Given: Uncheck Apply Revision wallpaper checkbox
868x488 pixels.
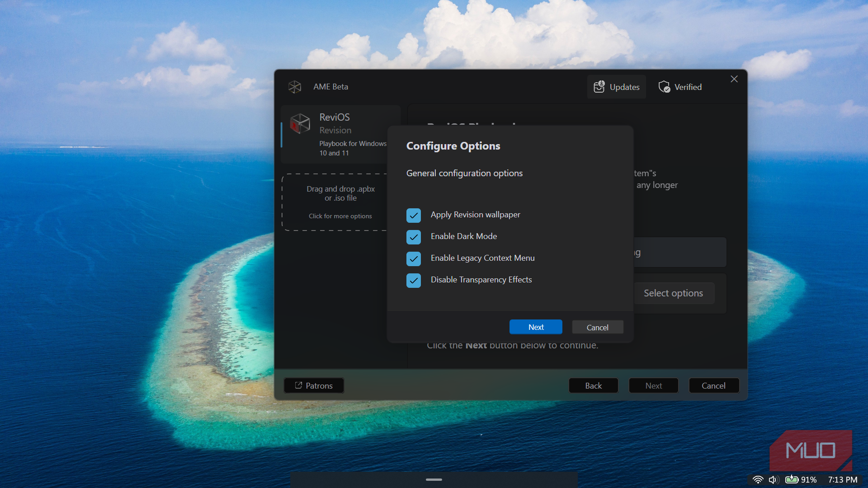Looking at the screenshot, I should tap(414, 215).
